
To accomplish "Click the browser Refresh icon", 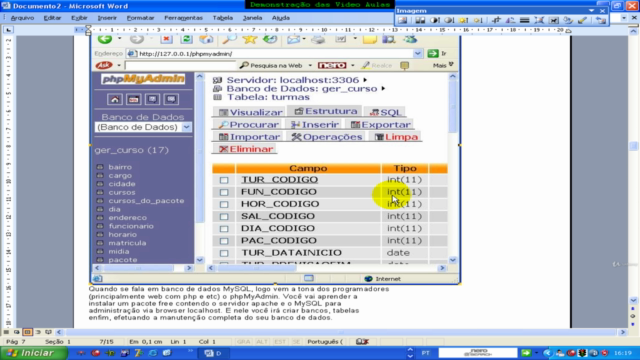I will coord(186,39).
